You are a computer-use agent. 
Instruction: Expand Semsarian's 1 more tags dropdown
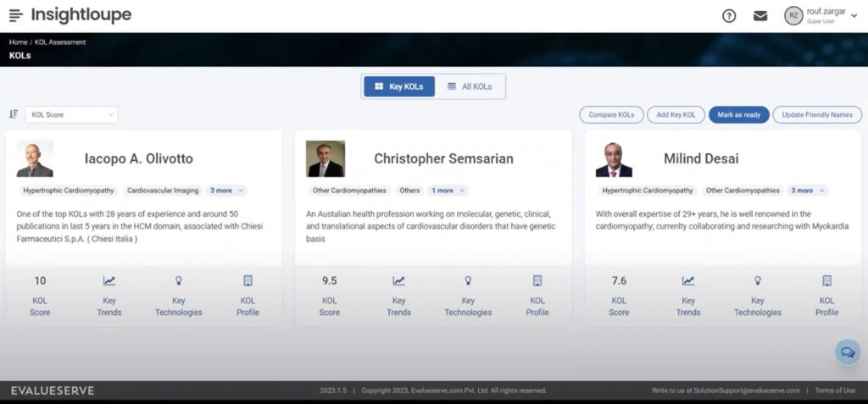click(x=448, y=191)
